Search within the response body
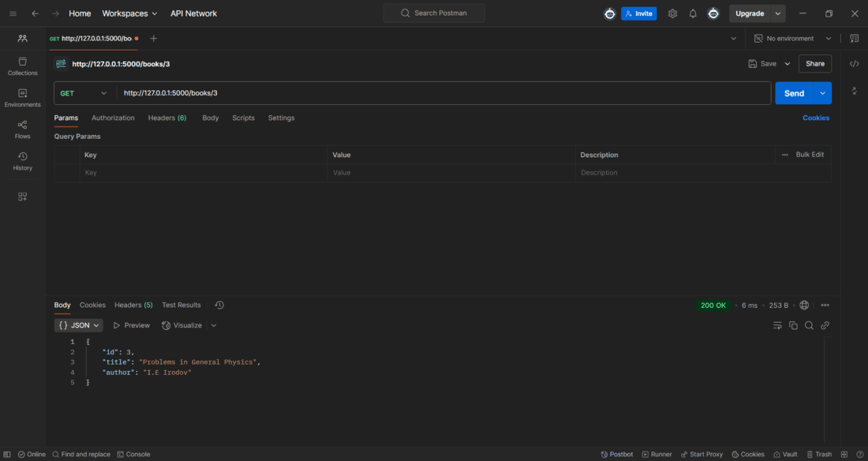This screenshot has height=461, width=868. pos(809,325)
